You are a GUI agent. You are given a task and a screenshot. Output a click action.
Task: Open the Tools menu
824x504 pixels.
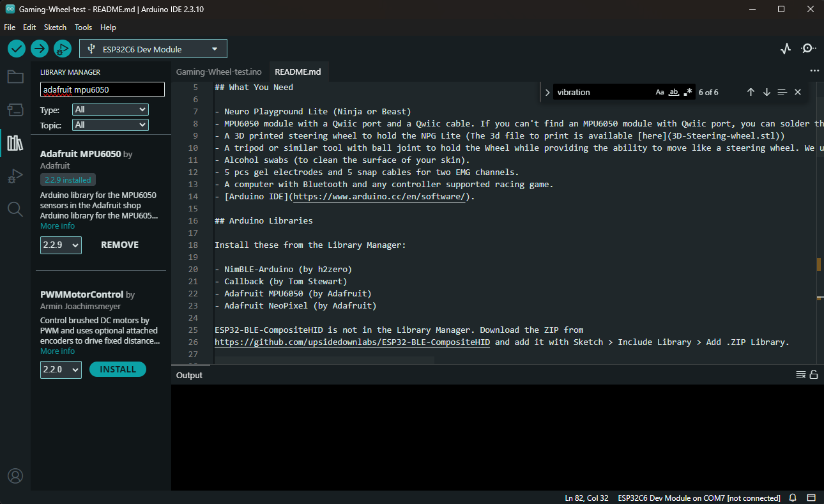point(83,27)
